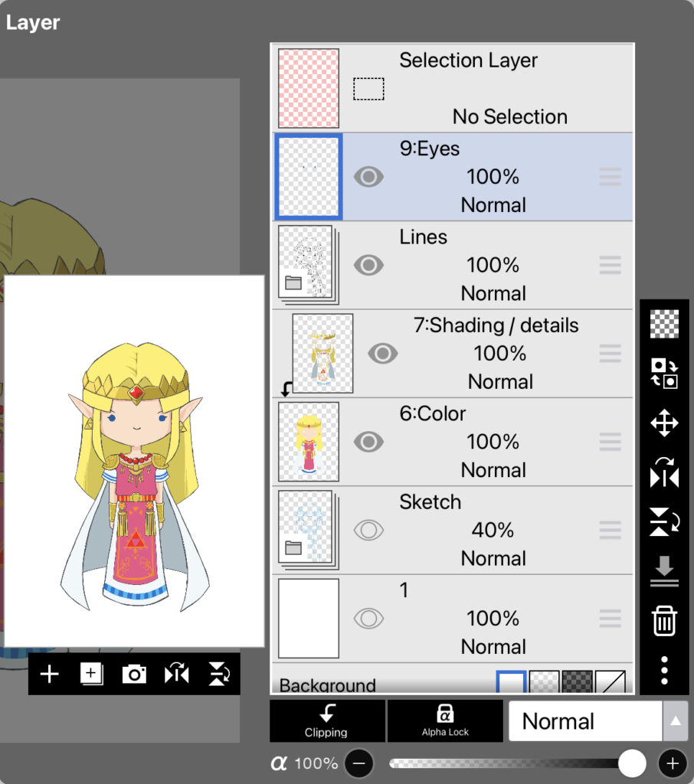This screenshot has height=784, width=694.
Task: Click the merge layer down arrow icon
Action: pyautogui.click(x=664, y=571)
